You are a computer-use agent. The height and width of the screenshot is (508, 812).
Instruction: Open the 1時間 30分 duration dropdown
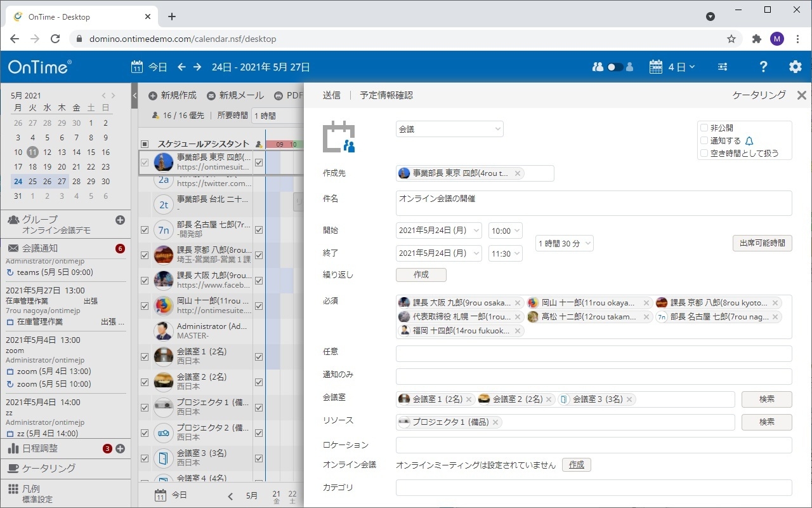564,243
